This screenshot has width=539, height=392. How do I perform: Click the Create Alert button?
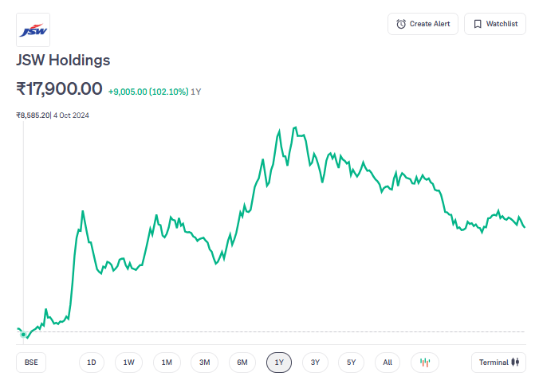click(x=423, y=24)
